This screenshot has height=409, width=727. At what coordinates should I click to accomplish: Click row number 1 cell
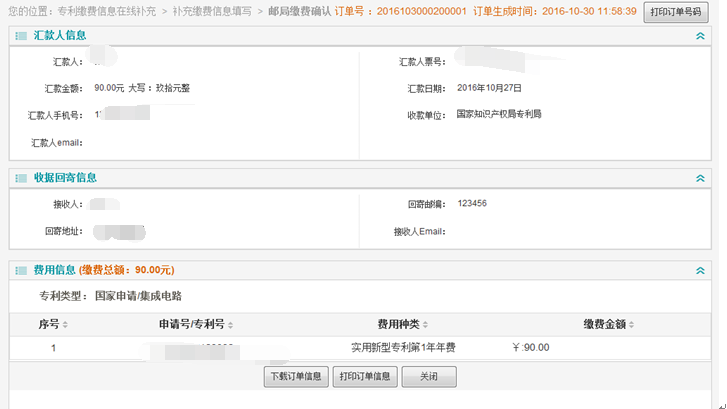[53, 348]
